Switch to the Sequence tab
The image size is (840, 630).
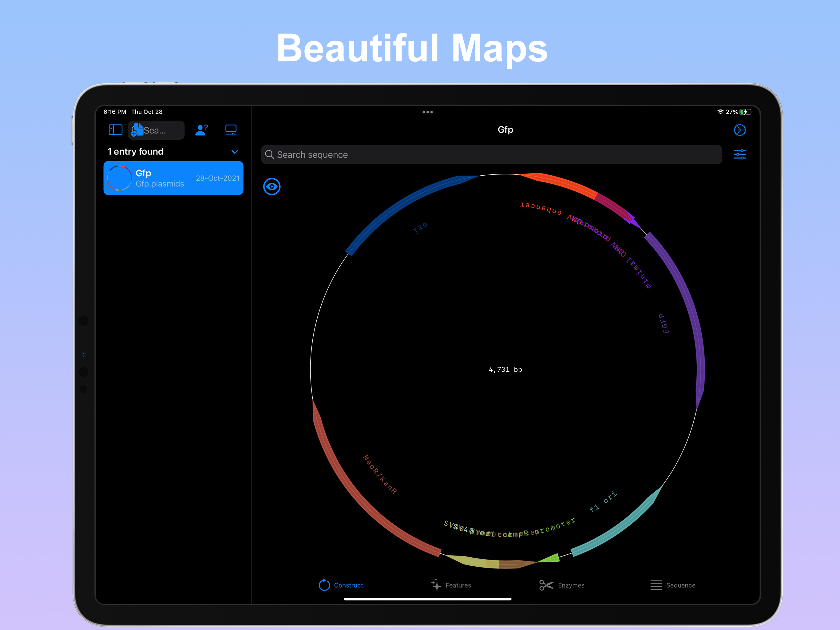click(672, 585)
